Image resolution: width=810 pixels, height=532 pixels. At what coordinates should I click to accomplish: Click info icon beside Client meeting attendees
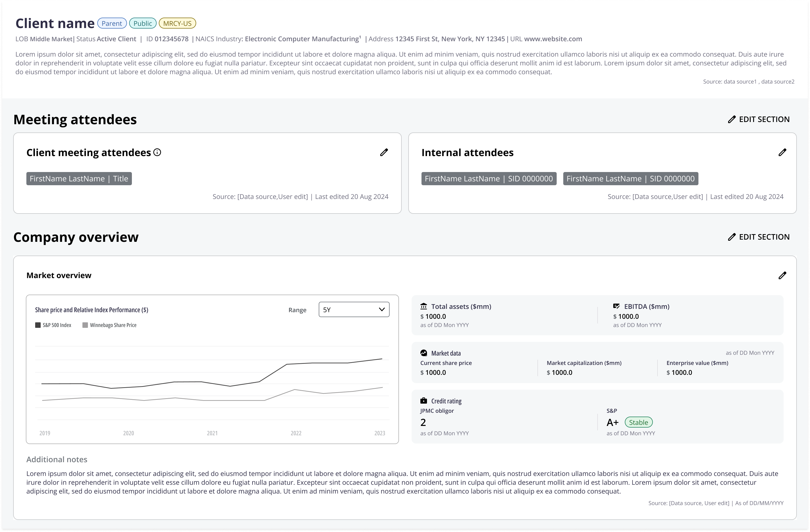(x=157, y=152)
